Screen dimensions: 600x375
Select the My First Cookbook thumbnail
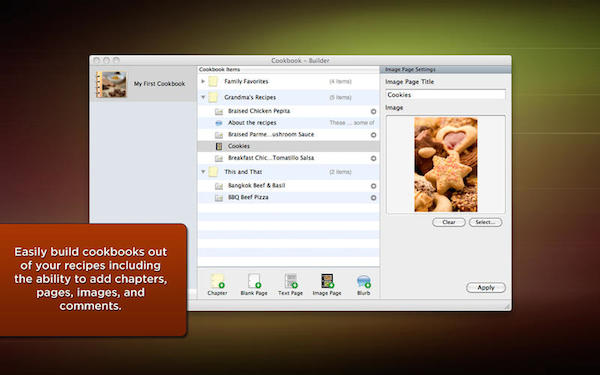point(111,84)
